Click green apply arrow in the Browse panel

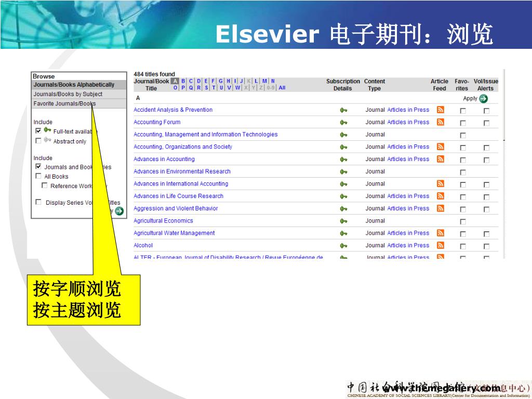tap(119, 211)
